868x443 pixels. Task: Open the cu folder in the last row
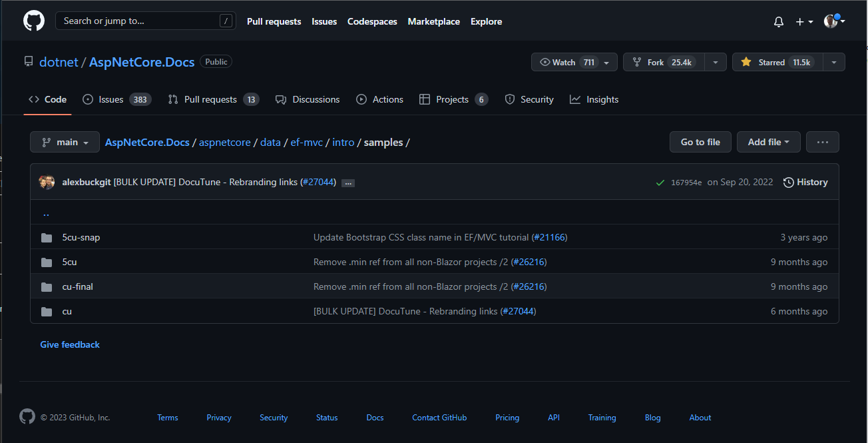67,311
